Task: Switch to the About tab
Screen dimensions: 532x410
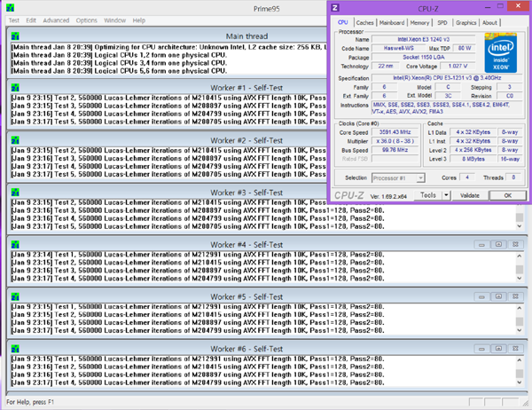Action: point(489,23)
